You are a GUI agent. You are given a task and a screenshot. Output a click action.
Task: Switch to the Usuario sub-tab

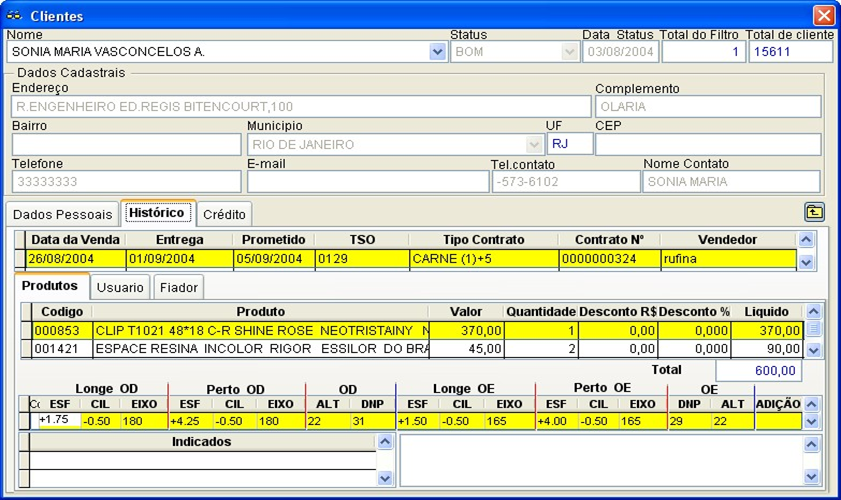point(120,288)
